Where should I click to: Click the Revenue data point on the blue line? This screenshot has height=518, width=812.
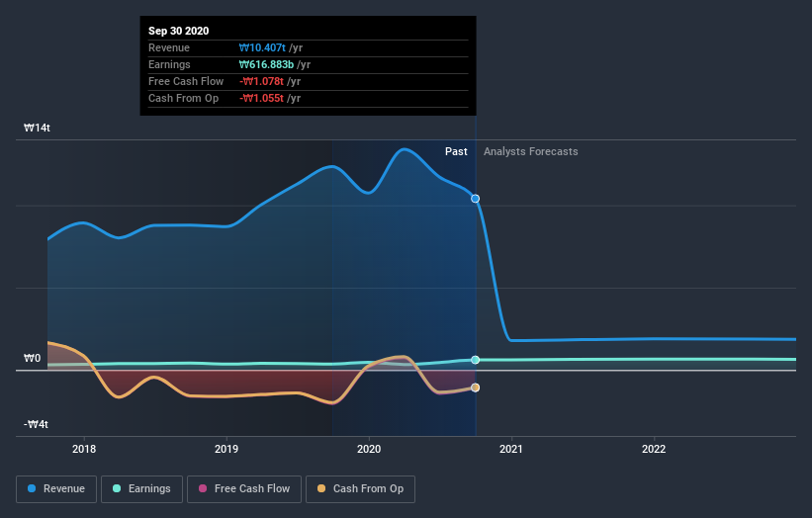tap(475, 199)
